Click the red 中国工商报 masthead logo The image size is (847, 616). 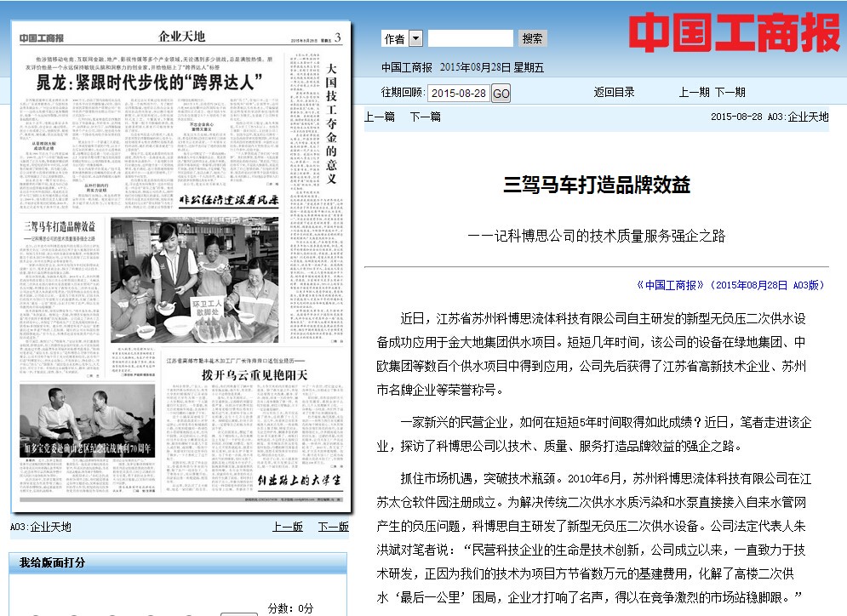click(x=734, y=34)
